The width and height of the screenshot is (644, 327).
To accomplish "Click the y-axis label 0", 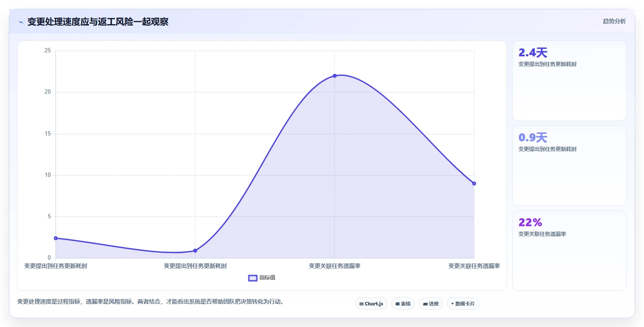I will pyautogui.click(x=49, y=258).
